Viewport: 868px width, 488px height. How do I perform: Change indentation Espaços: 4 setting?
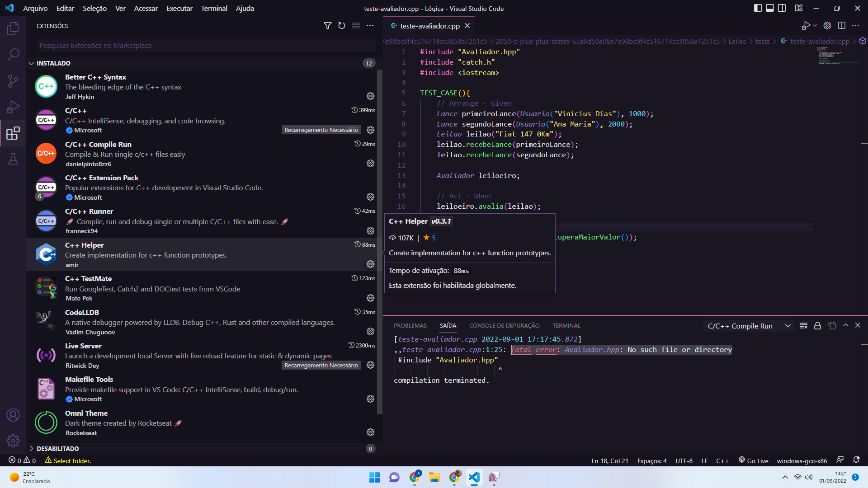tap(652, 461)
